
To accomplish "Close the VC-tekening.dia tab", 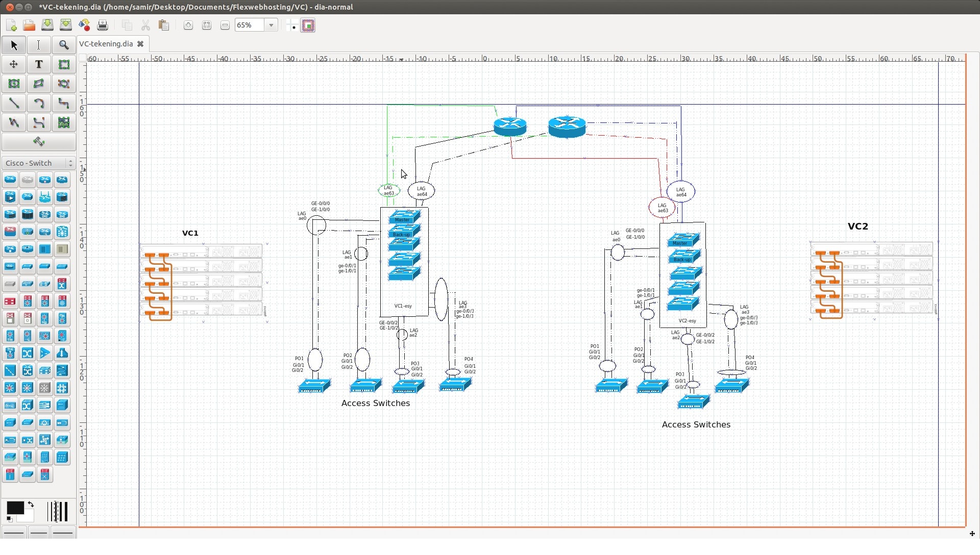I will click(140, 44).
